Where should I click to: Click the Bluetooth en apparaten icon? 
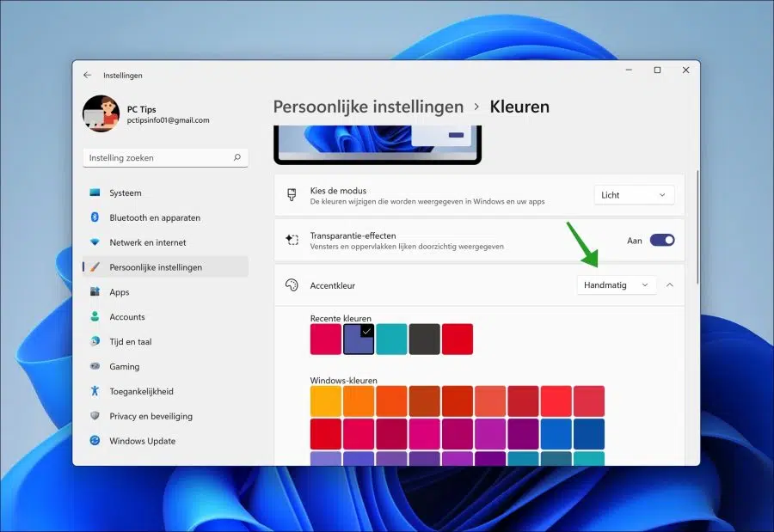tap(95, 217)
